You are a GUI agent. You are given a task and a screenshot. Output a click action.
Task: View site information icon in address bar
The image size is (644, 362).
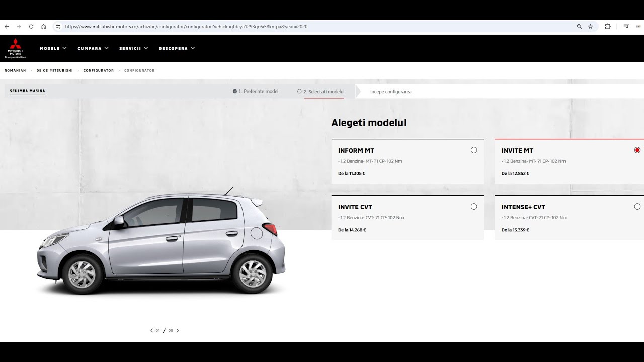click(x=58, y=27)
